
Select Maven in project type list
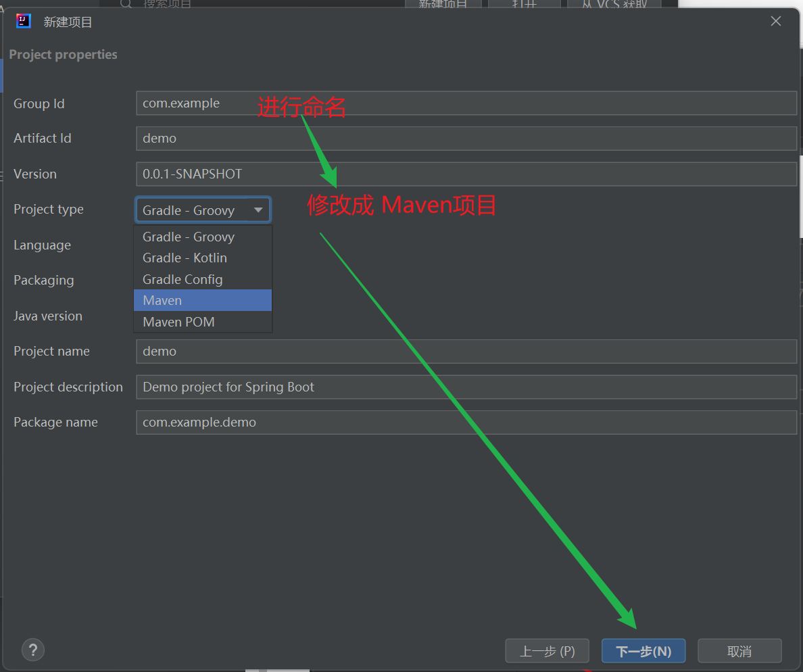tap(203, 301)
